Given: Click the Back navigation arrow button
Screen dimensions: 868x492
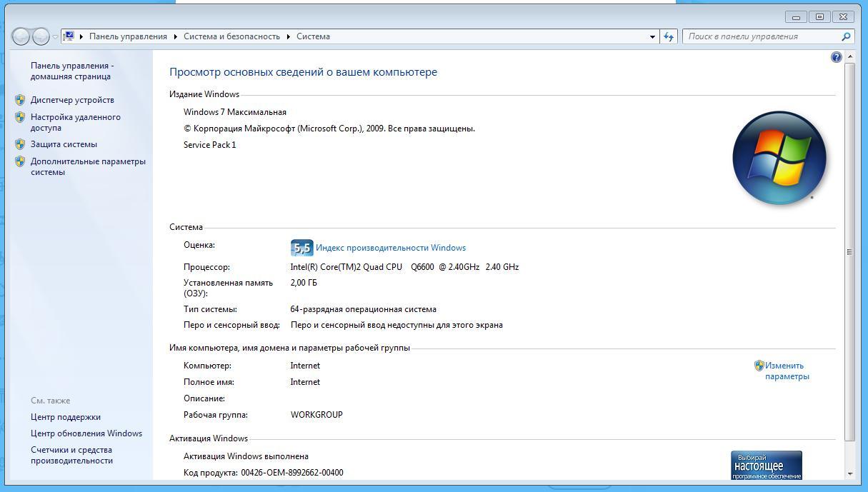Looking at the screenshot, I should point(21,36).
